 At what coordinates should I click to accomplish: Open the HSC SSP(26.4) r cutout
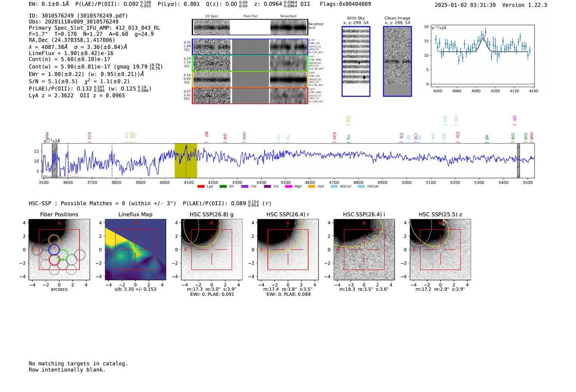coord(288,250)
